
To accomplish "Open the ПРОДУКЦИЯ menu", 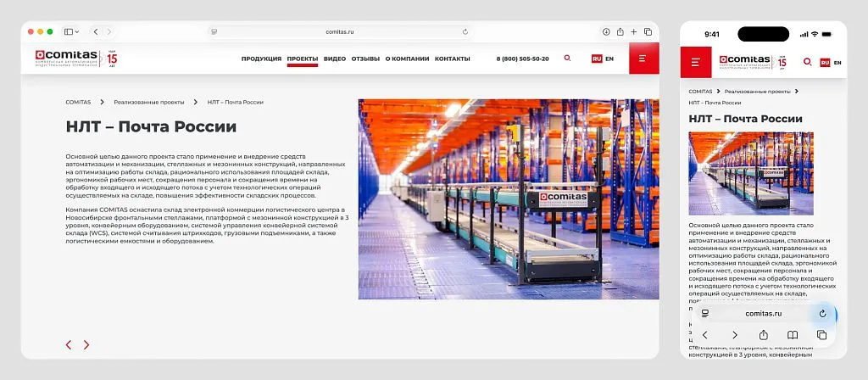I will [261, 59].
